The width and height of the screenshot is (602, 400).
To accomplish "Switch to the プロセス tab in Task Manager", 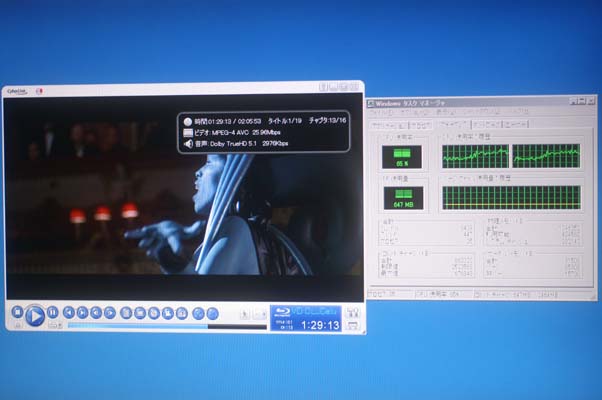I will (421, 125).
